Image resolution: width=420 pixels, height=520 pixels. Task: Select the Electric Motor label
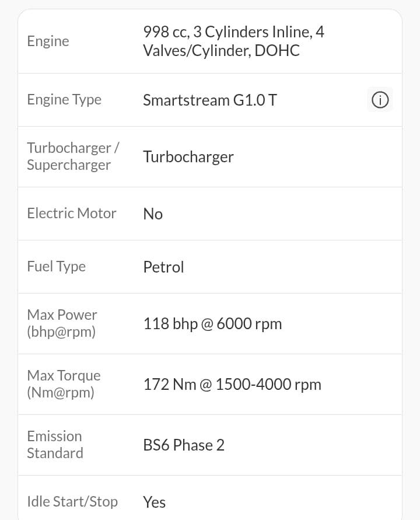(x=72, y=213)
